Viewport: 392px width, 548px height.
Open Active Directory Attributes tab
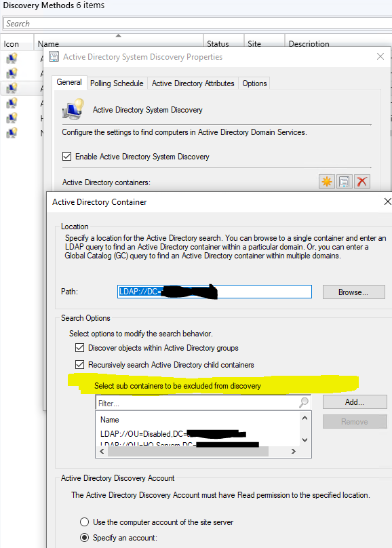pyautogui.click(x=193, y=83)
